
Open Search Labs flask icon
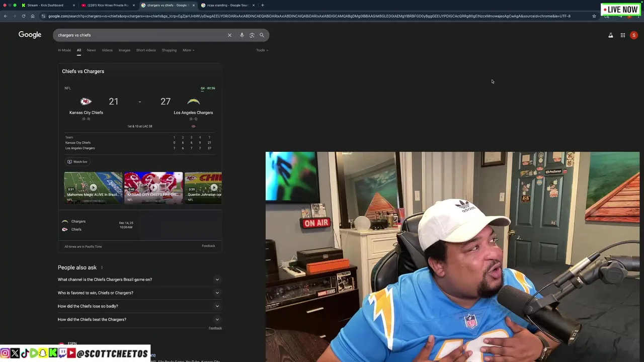(x=611, y=35)
